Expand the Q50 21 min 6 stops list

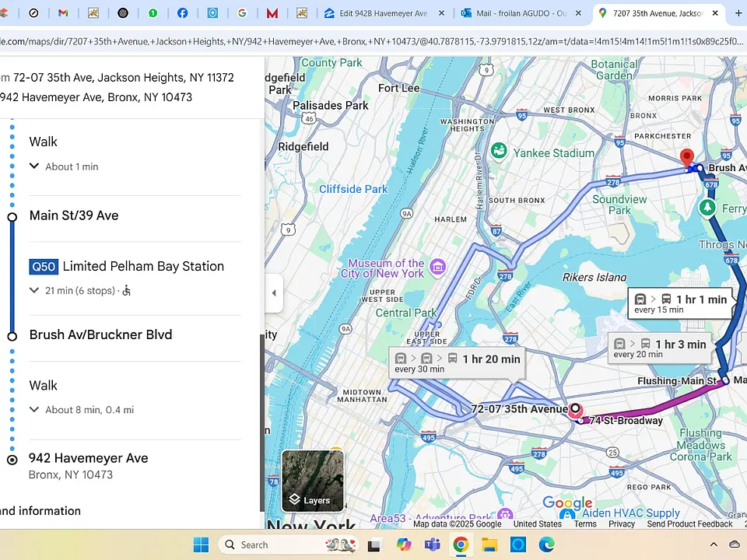tap(33, 290)
